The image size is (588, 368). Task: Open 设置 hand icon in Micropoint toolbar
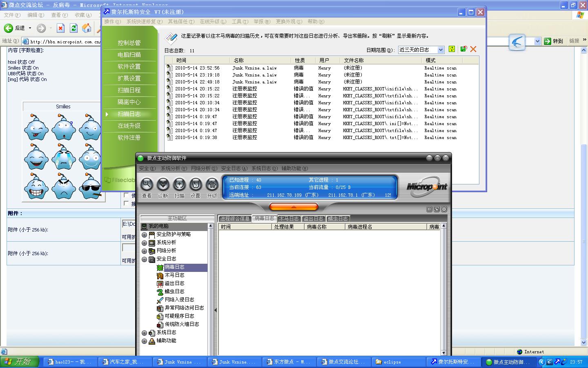(x=196, y=184)
